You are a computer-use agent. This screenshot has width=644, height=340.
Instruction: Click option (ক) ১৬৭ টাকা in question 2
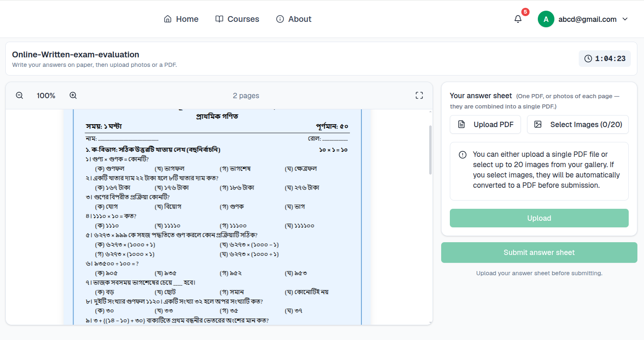113,188
